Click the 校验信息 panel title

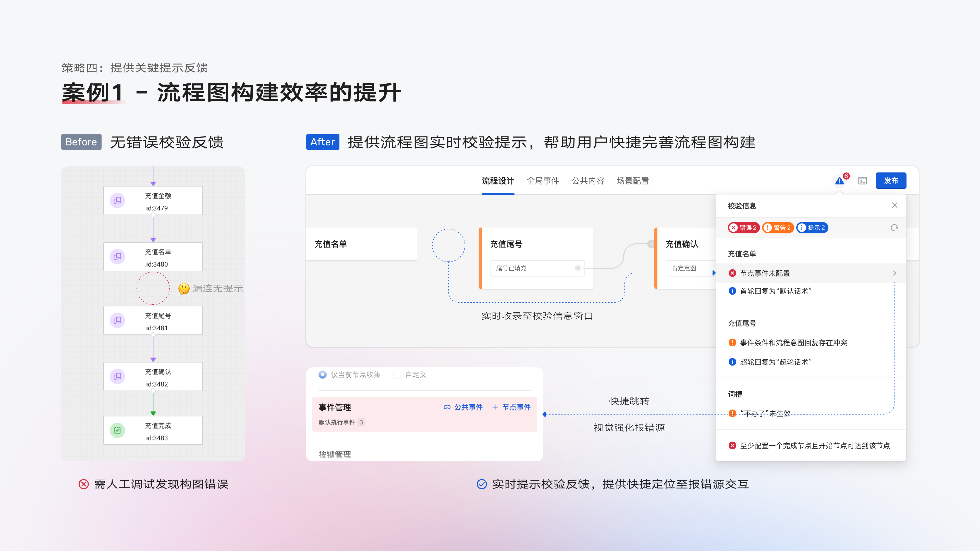pyautogui.click(x=742, y=206)
